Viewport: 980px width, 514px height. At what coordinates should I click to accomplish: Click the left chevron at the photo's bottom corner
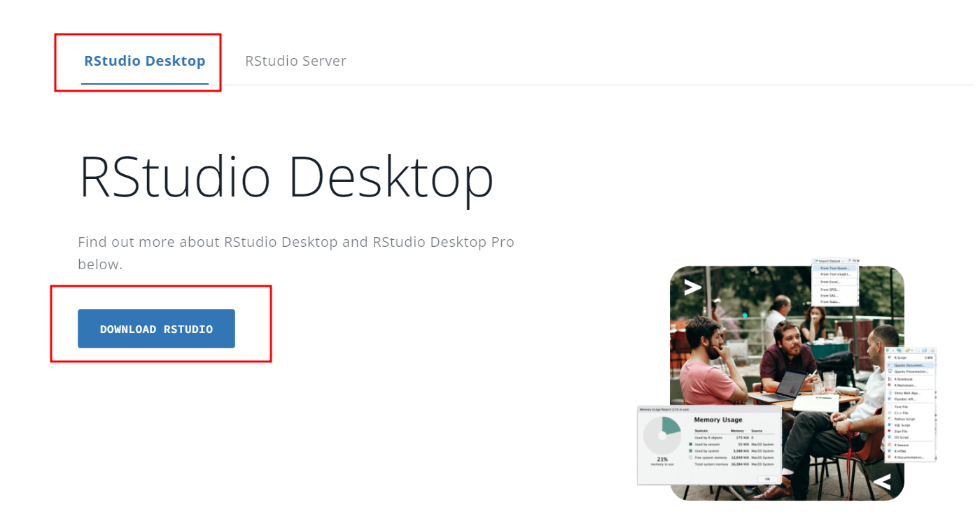[x=882, y=482]
